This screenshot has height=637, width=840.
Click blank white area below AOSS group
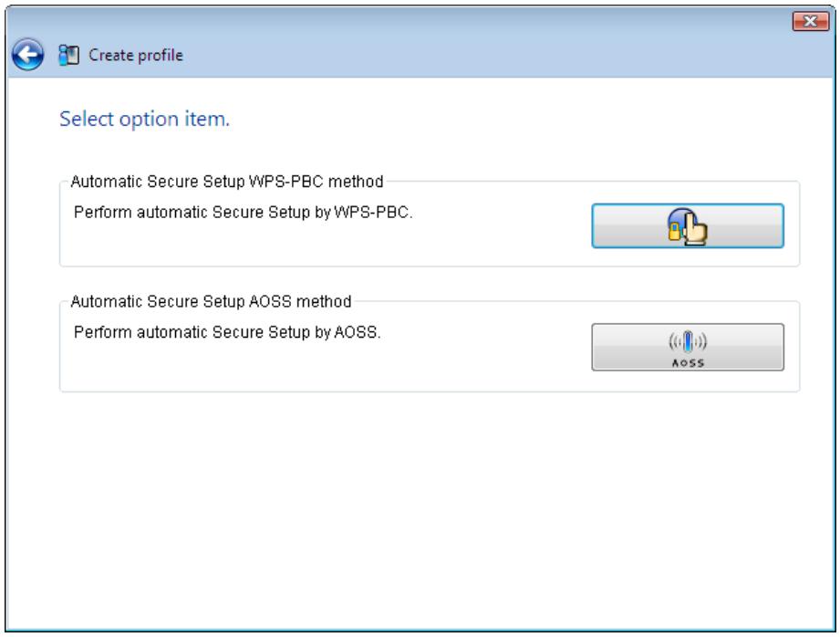click(x=420, y=509)
